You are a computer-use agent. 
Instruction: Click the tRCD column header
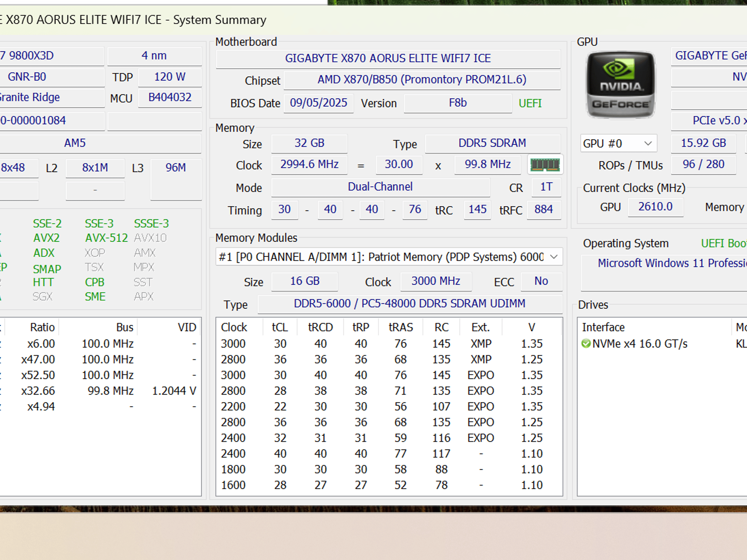[x=320, y=327]
